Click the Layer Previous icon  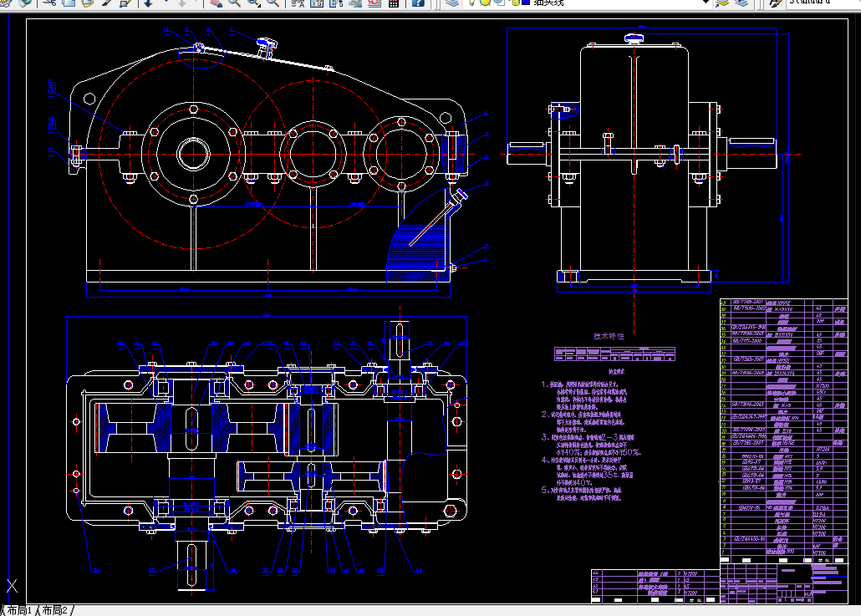coord(741,3)
